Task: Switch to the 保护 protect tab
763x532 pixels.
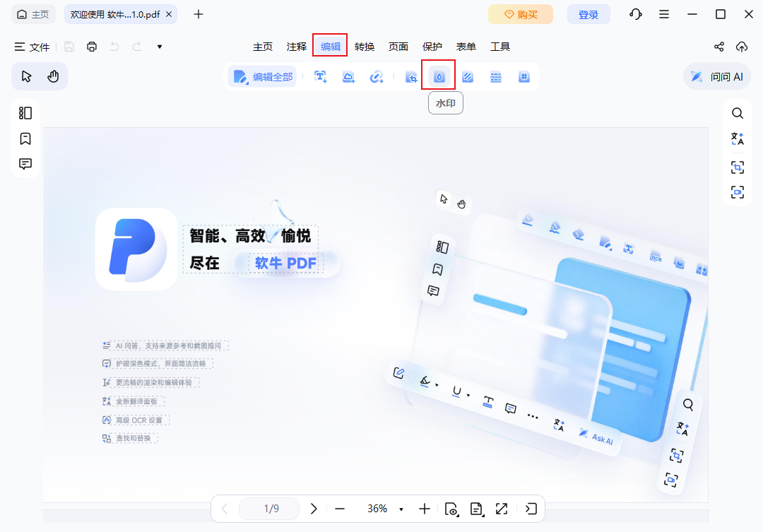Action: 432,47
